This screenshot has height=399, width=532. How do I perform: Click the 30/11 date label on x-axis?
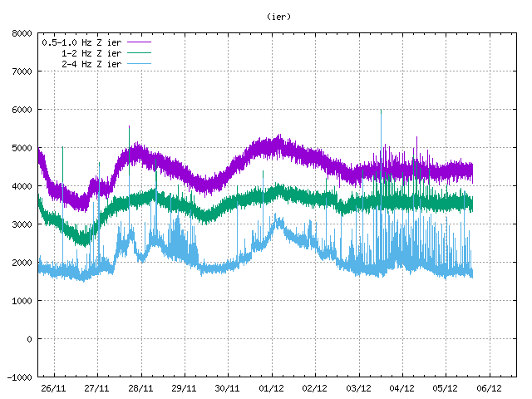[x=228, y=388]
